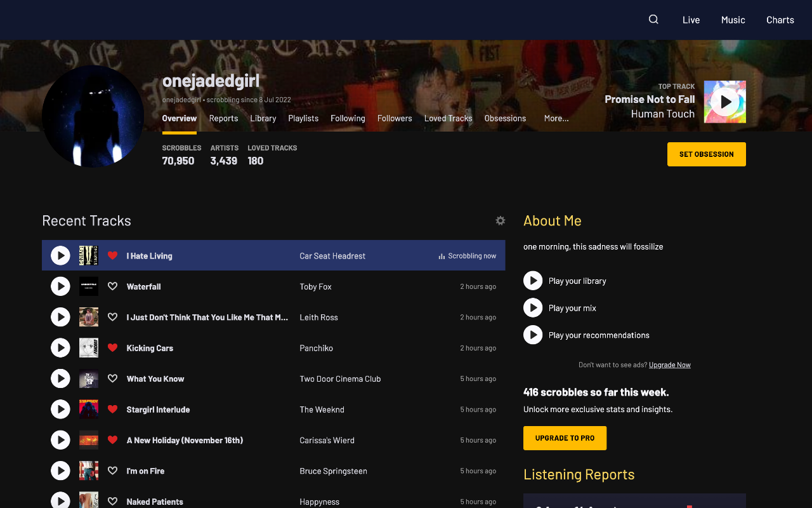
Task: Open artist Carissa's Wierd
Action: pos(327,440)
